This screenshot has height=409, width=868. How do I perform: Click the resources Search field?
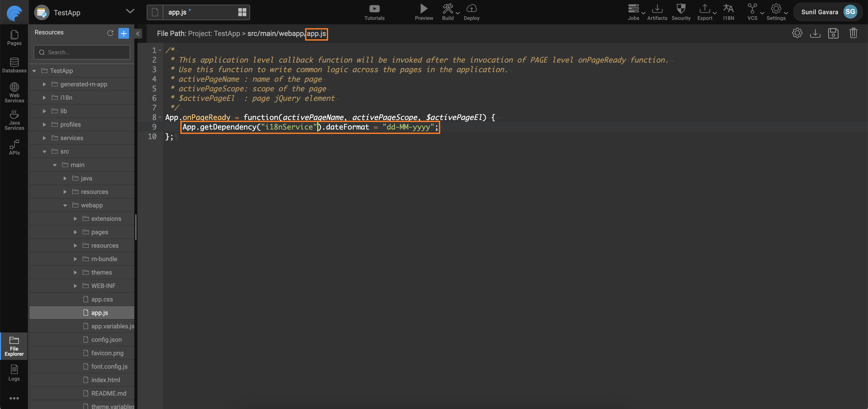(x=82, y=52)
